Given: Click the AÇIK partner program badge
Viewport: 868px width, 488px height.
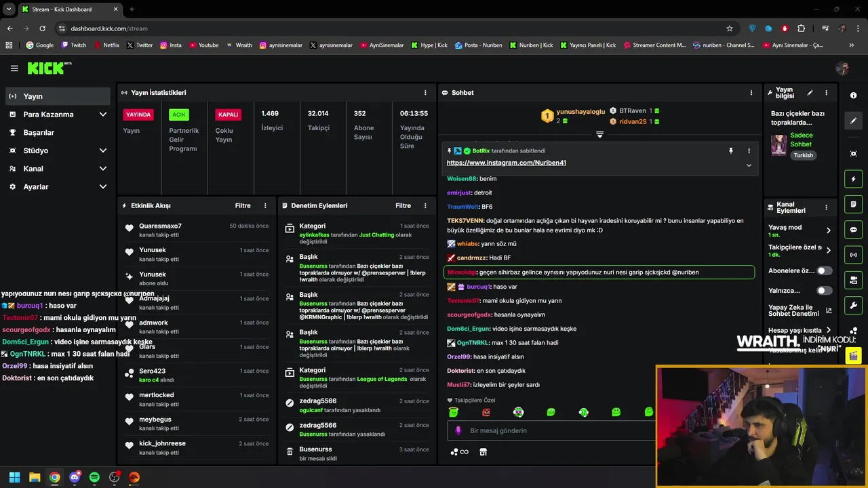Looking at the screenshot, I should (x=178, y=115).
